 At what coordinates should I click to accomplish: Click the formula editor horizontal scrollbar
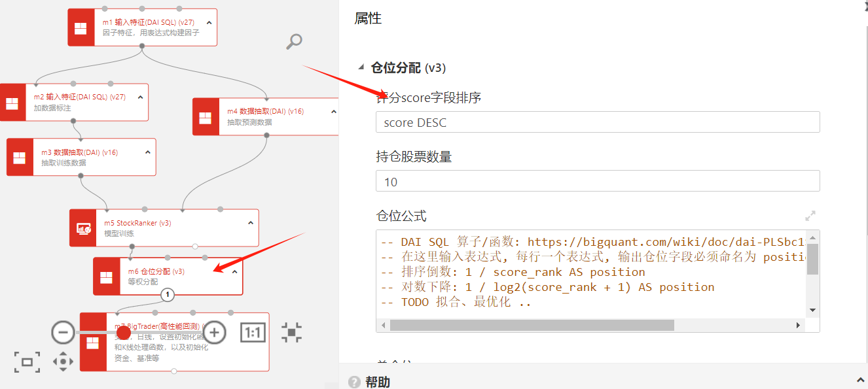532,325
